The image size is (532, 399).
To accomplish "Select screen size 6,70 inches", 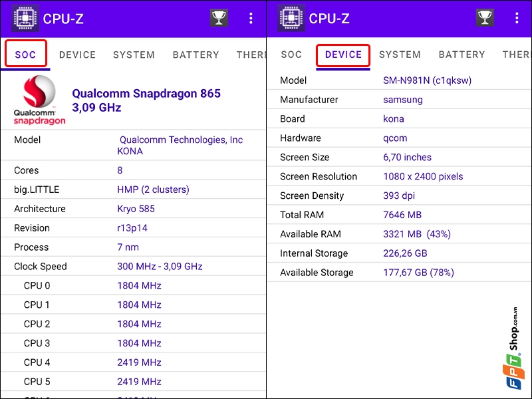I will (x=407, y=157).
